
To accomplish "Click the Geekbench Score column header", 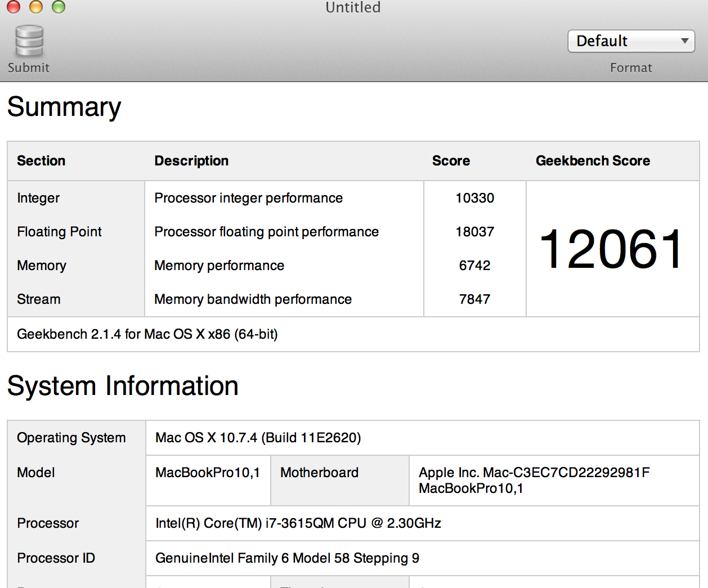I will (x=593, y=161).
